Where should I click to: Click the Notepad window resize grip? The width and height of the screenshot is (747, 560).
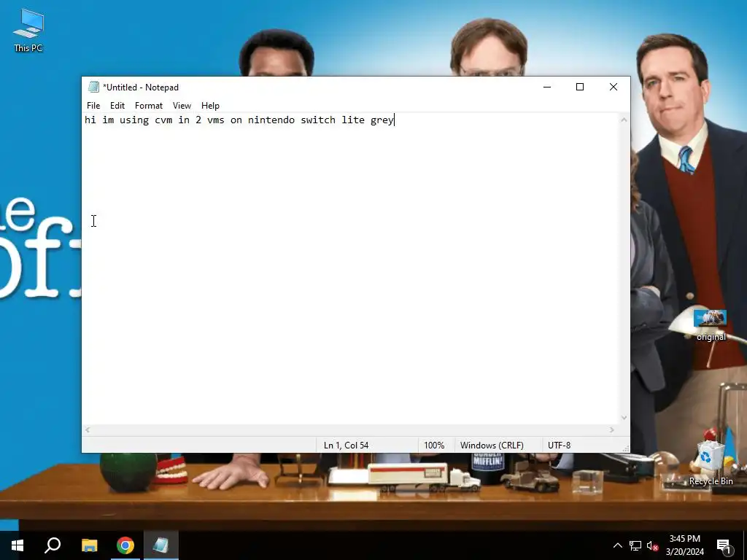point(626,448)
